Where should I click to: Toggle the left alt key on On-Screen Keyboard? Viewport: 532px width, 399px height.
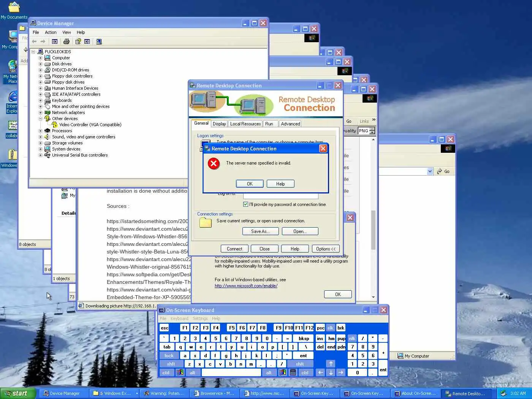(192, 373)
